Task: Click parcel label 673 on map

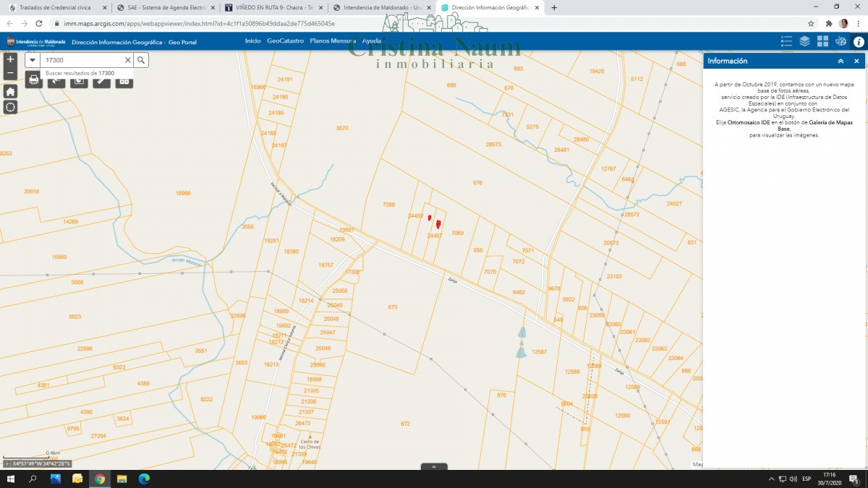Action: point(393,307)
